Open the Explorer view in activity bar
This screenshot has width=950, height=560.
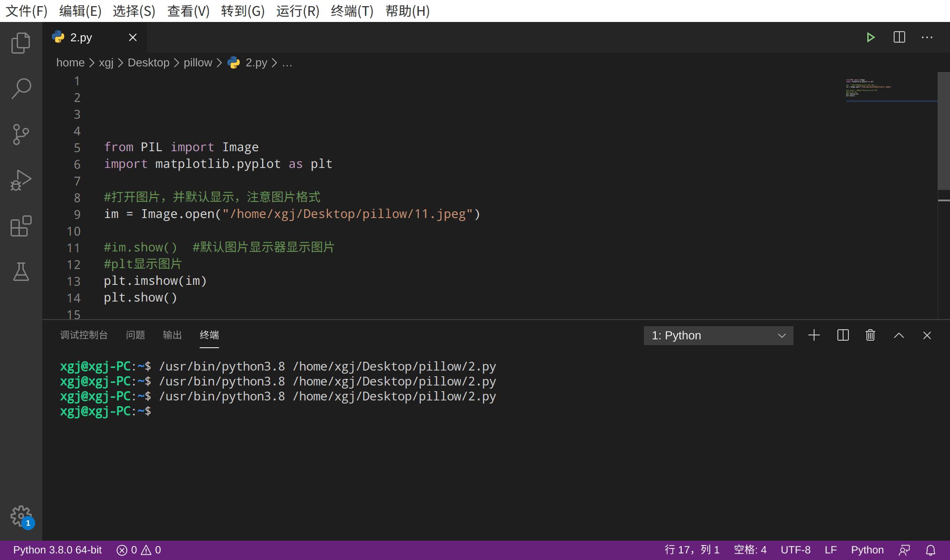(21, 43)
